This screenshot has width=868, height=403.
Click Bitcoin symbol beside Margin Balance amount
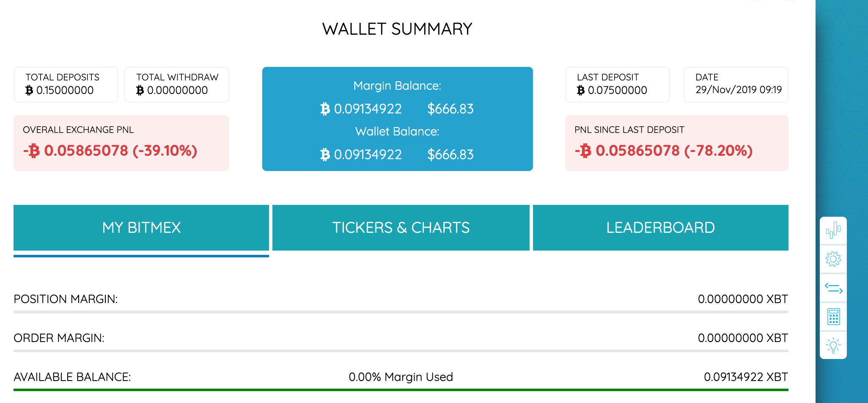coord(325,109)
